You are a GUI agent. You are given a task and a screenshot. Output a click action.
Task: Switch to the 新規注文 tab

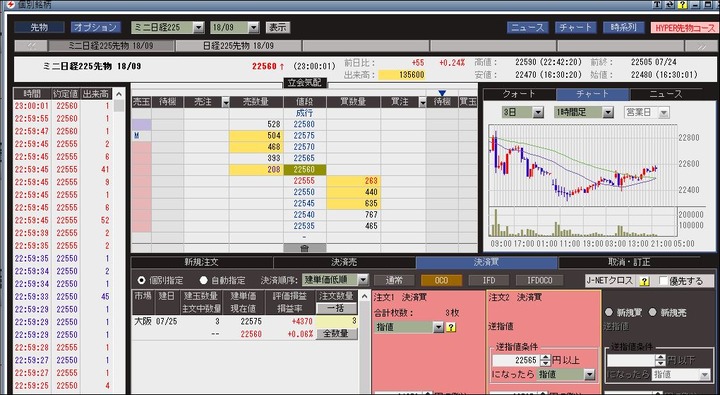pyautogui.click(x=202, y=263)
